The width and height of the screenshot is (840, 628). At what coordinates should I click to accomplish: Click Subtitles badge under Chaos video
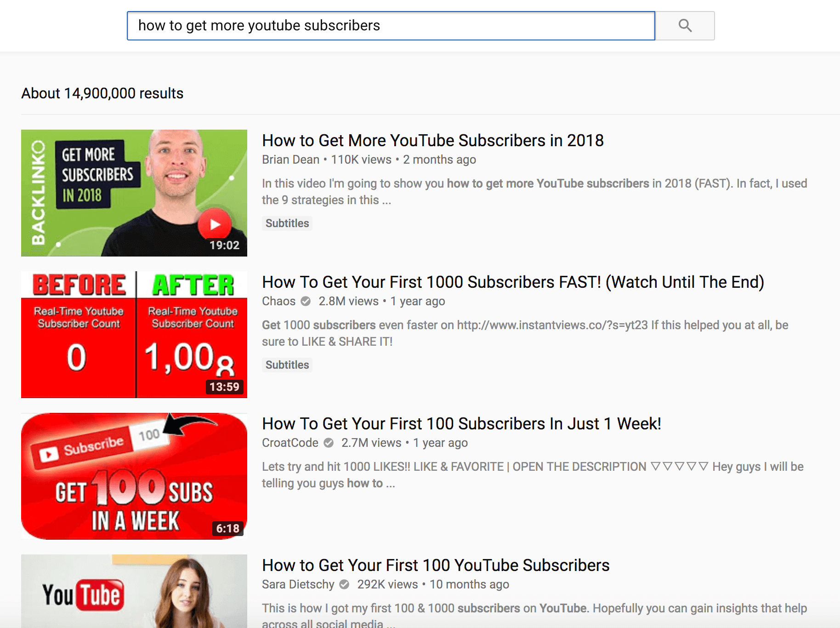click(x=287, y=365)
